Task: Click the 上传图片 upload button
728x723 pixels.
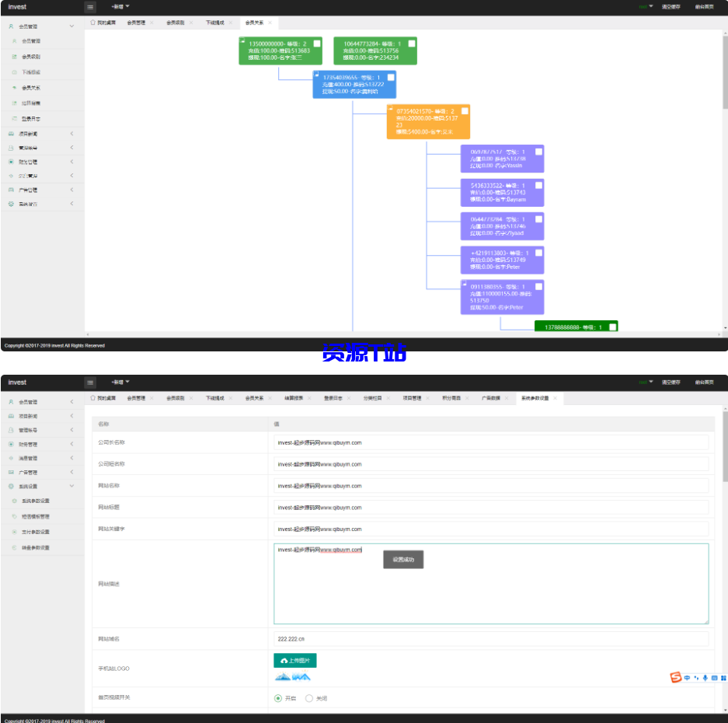Action: click(295, 661)
